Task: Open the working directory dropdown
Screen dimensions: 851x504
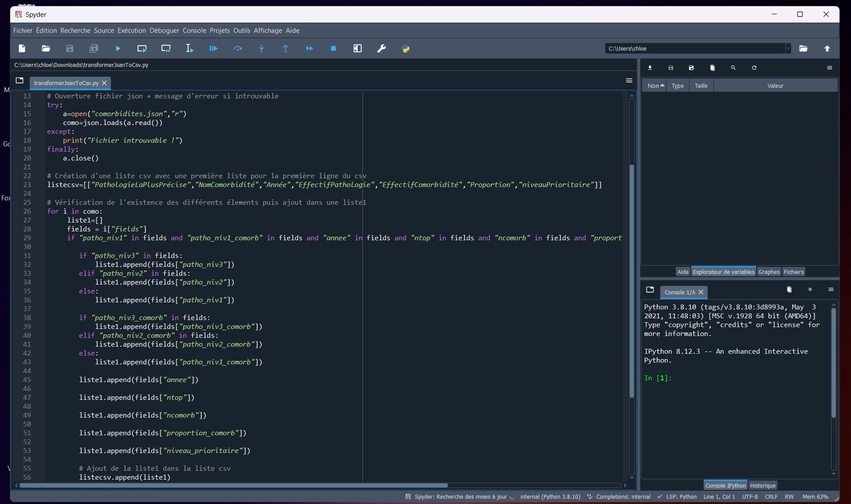Action: 788,48
